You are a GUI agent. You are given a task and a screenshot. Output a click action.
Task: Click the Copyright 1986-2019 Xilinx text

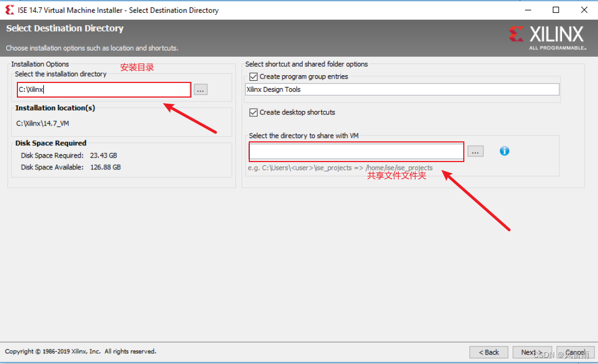pyautogui.click(x=80, y=352)
